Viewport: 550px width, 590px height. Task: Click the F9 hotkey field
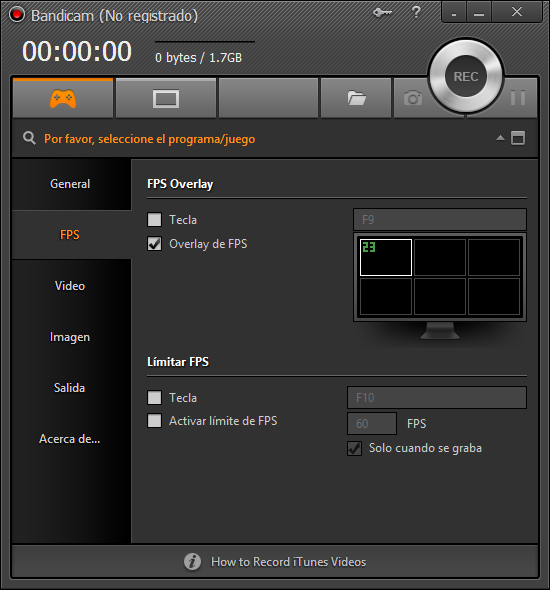click(440, 219)
